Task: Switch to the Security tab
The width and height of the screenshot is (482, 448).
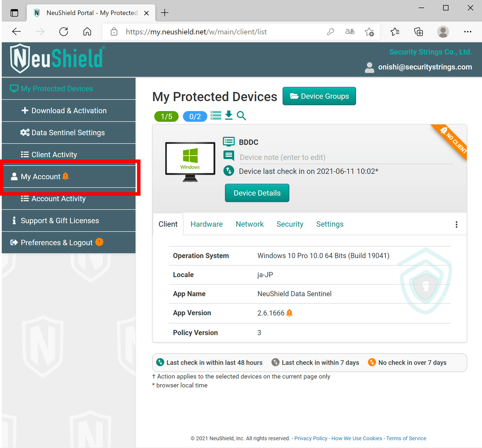Action: [x=290, y=224]
